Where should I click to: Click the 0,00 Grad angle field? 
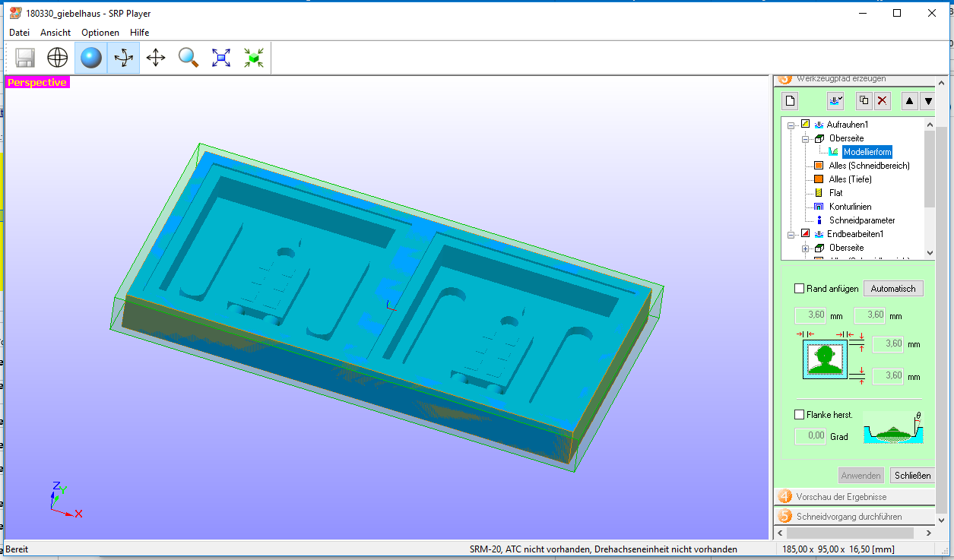point(810,437)
